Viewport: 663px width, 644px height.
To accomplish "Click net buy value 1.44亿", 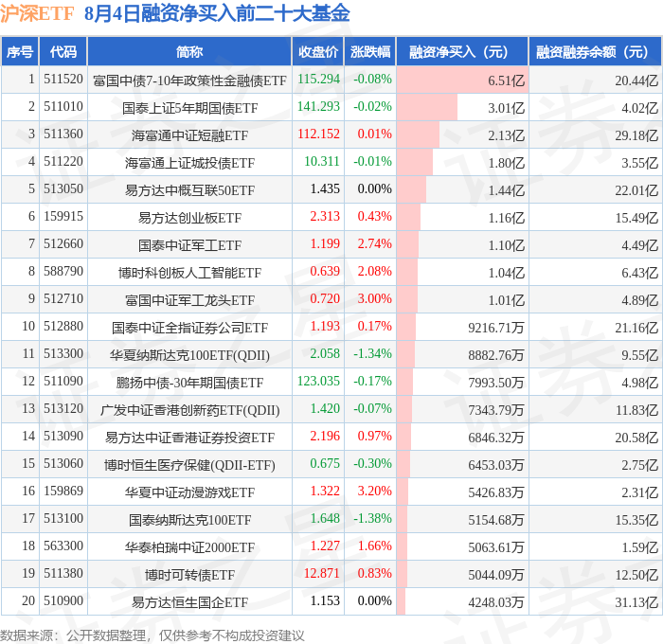I will (506, 190).
